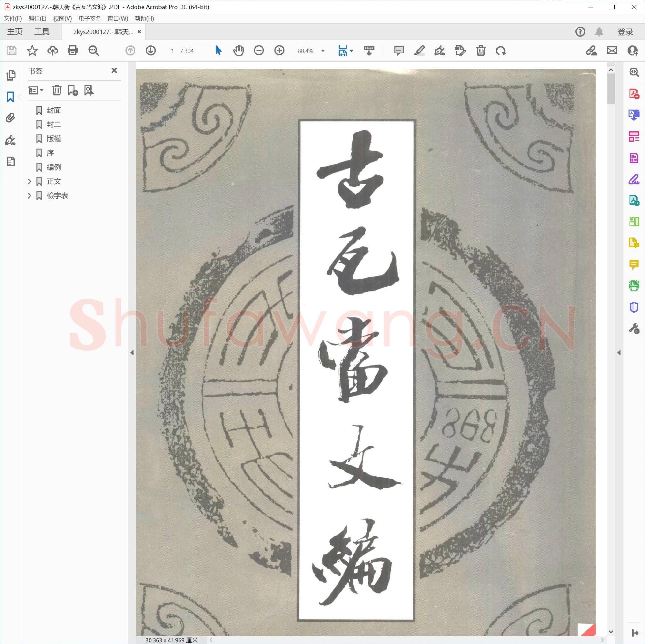Zoom out with minus icon
Image resolution: width=645 pixels, height=644 pixels.
(259, 51)
